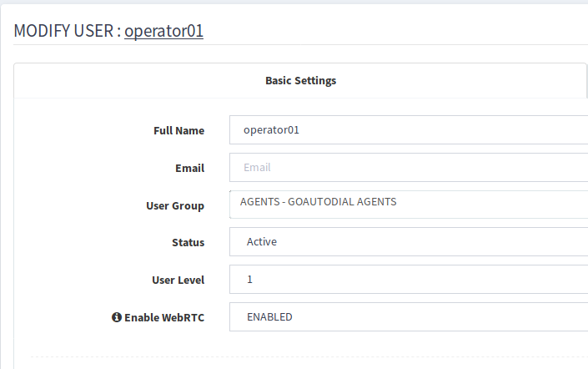
Task: Switch to the Basic Settings tab
Action: pyautogui.click(x=300, y=81)
